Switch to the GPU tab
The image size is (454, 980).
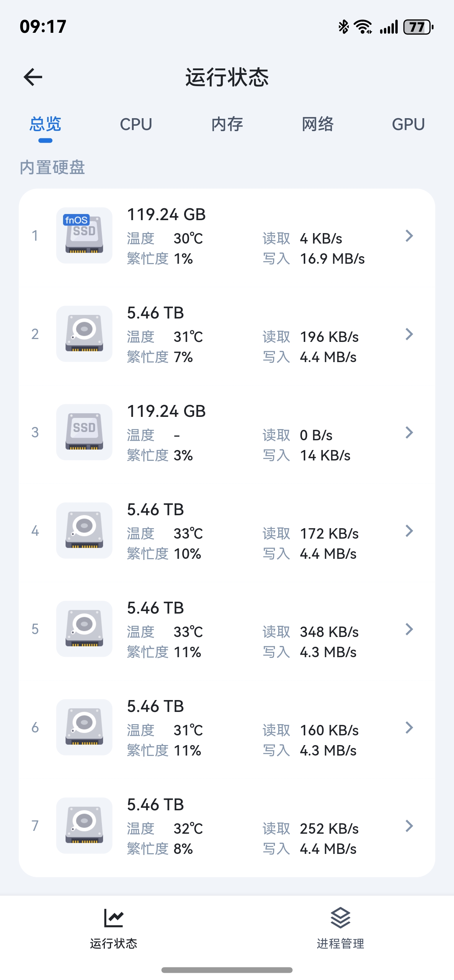[x=408, y=124]
